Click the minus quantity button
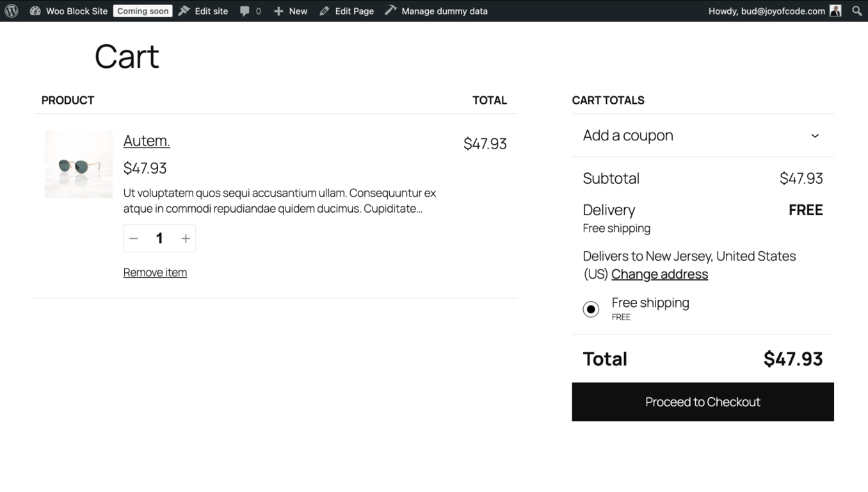 point(134,238)
